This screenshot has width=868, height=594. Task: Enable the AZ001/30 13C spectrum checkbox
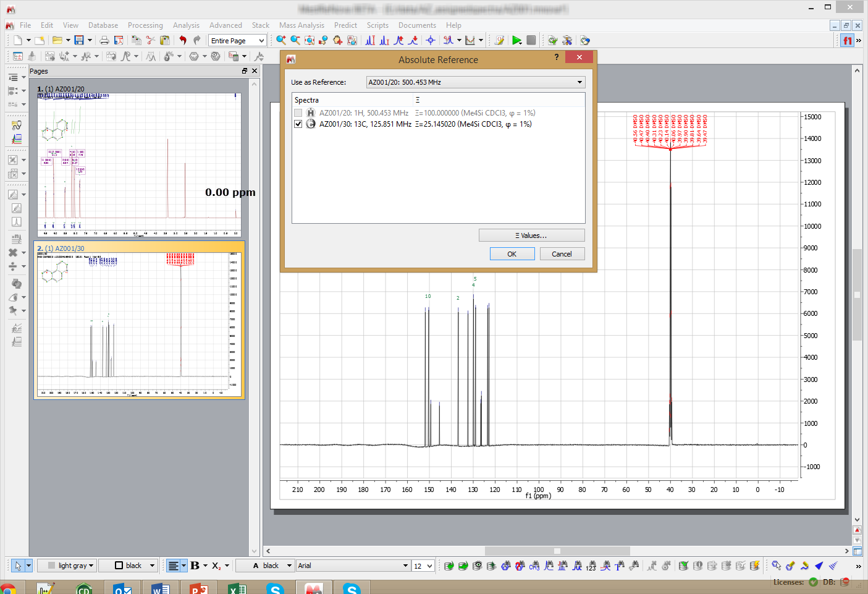[x=298, y=124]
